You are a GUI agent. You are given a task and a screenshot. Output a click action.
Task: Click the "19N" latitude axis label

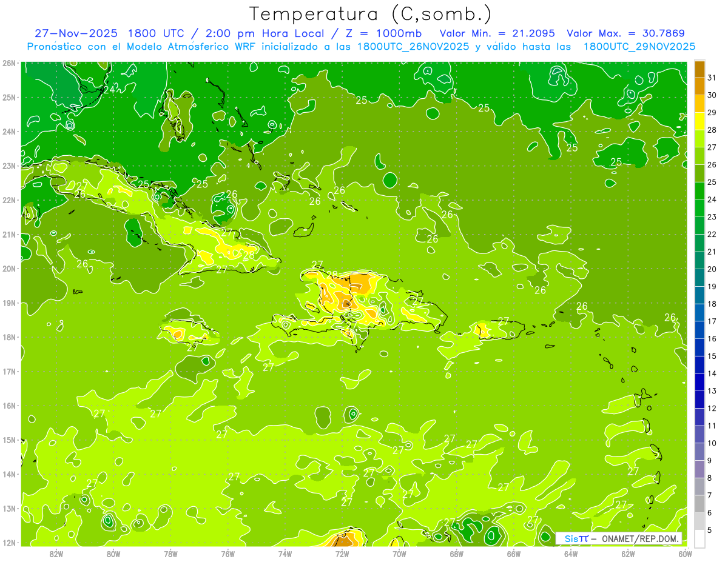[x=8, y=303]
